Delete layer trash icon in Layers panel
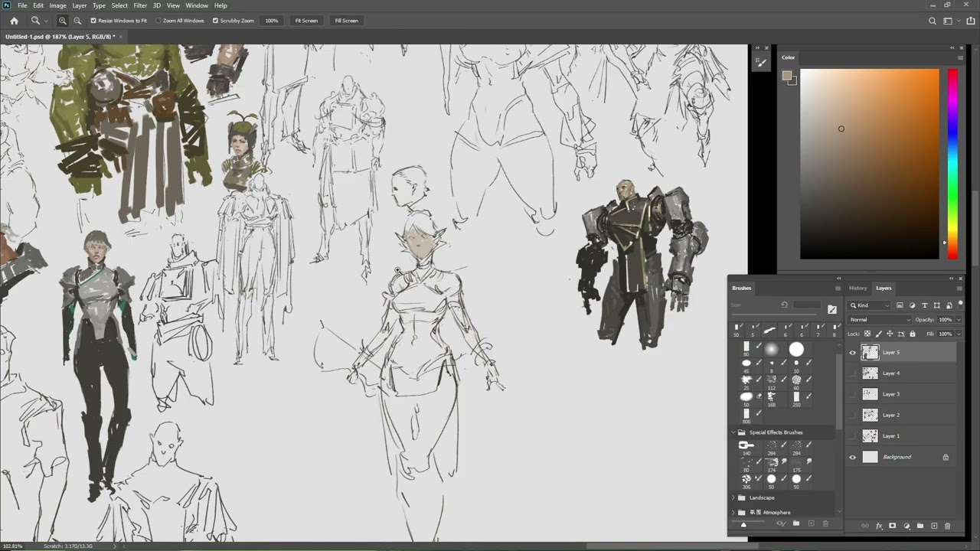This screenshot has height=551, width=980. 947,526
